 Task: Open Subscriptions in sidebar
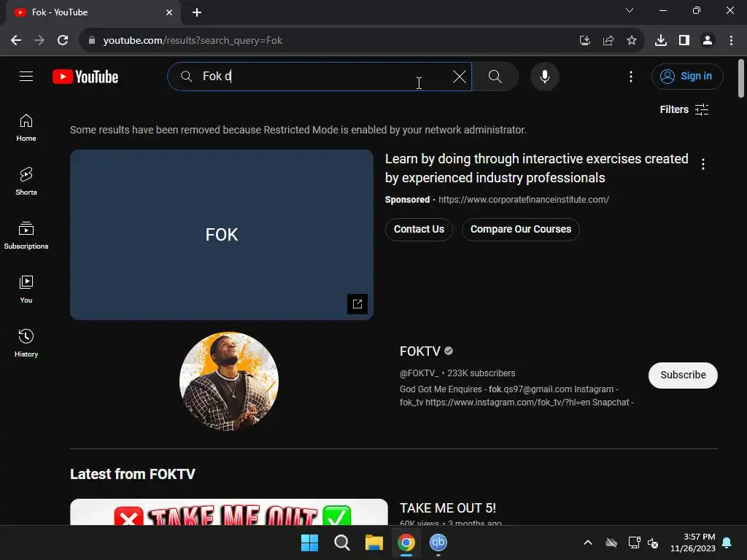pyautogui.click(x=26, y=236)
